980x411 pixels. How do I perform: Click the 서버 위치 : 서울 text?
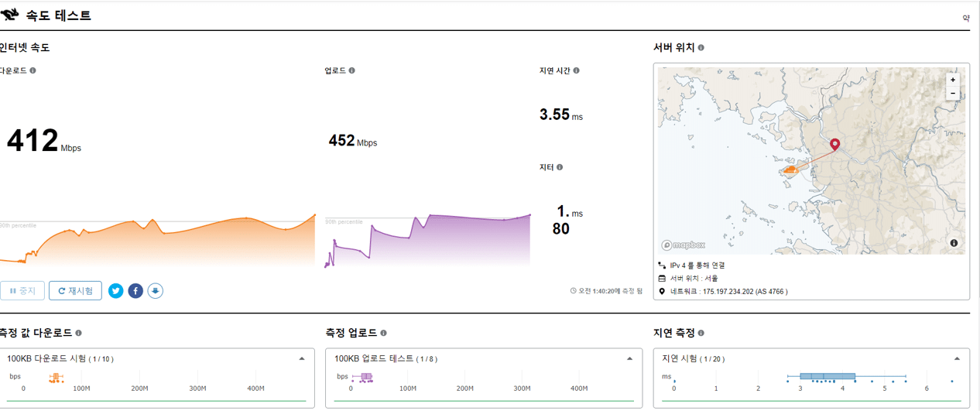click(694, 279)
